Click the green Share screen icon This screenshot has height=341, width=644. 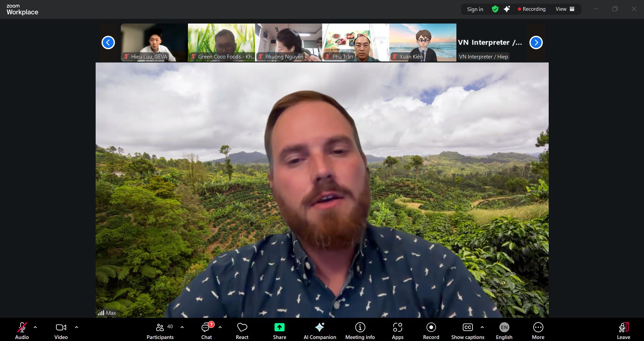click(x=279, y=328)
